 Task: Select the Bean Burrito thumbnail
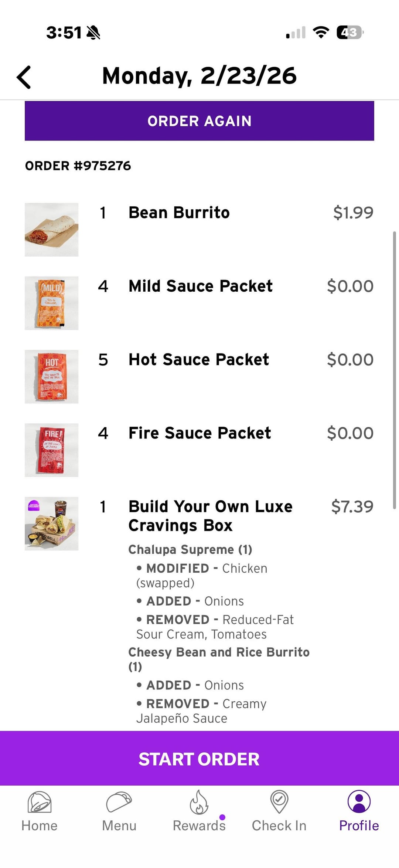tap(52, 230)
